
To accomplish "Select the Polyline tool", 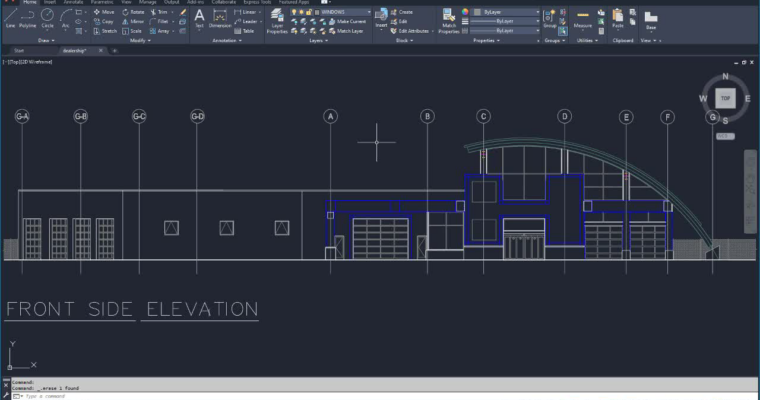I will 28,17.
